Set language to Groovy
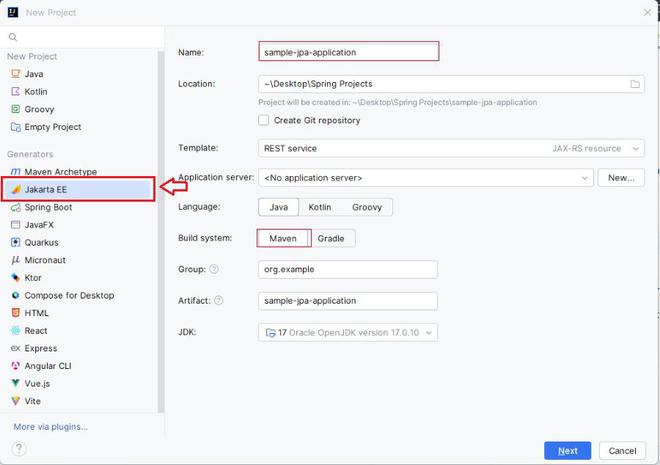Screen dimensions: 660x465 (367, 207)
